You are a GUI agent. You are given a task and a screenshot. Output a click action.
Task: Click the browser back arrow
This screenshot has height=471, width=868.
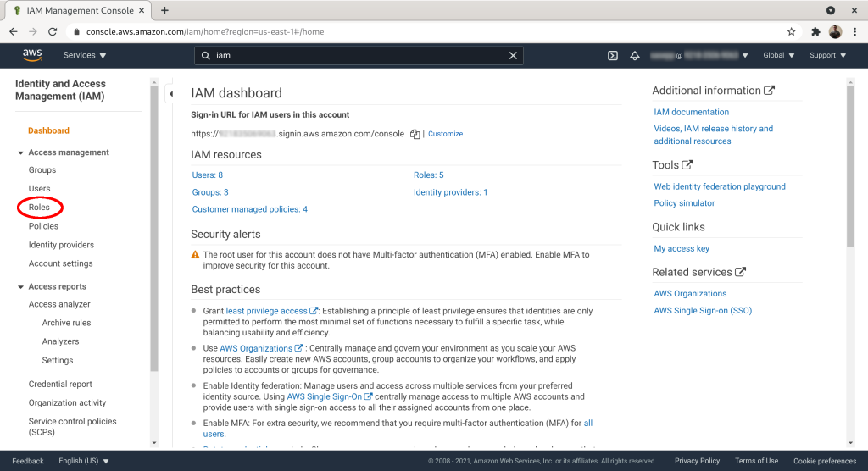point(14,31)
